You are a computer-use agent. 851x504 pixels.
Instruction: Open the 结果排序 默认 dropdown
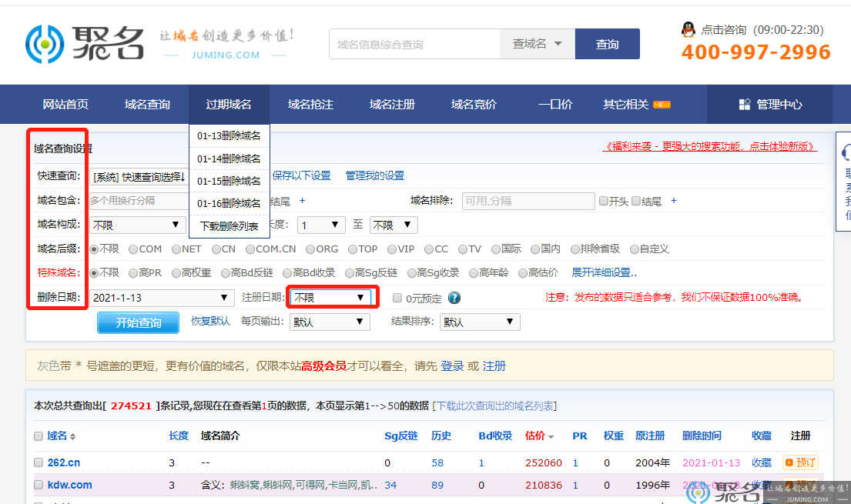(480, 322)
